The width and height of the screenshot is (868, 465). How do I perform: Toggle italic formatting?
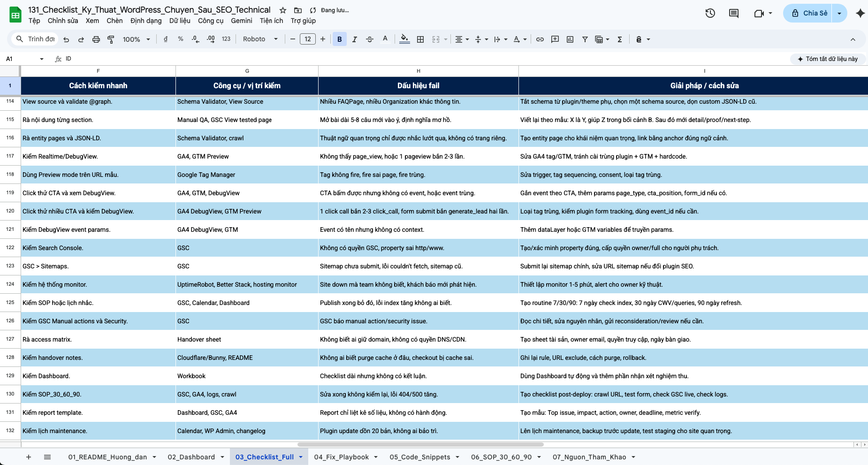point(355,39)
